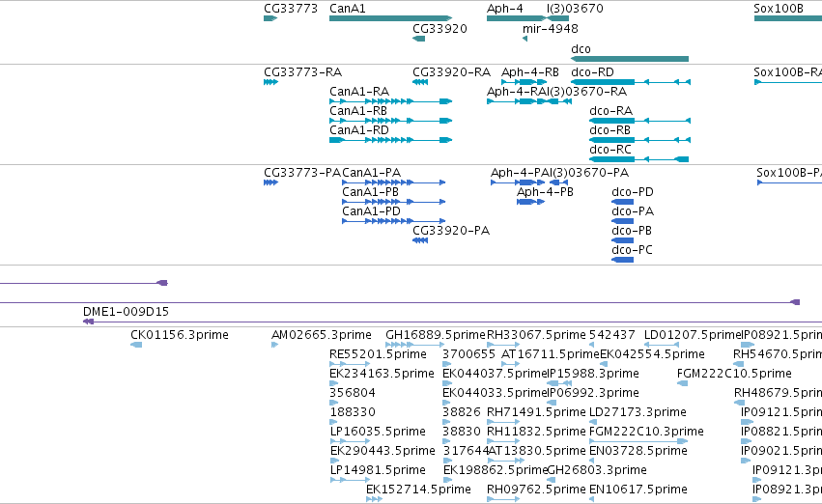
Task: Select the CG33920 gene label
Action: (x=439, y=28)
